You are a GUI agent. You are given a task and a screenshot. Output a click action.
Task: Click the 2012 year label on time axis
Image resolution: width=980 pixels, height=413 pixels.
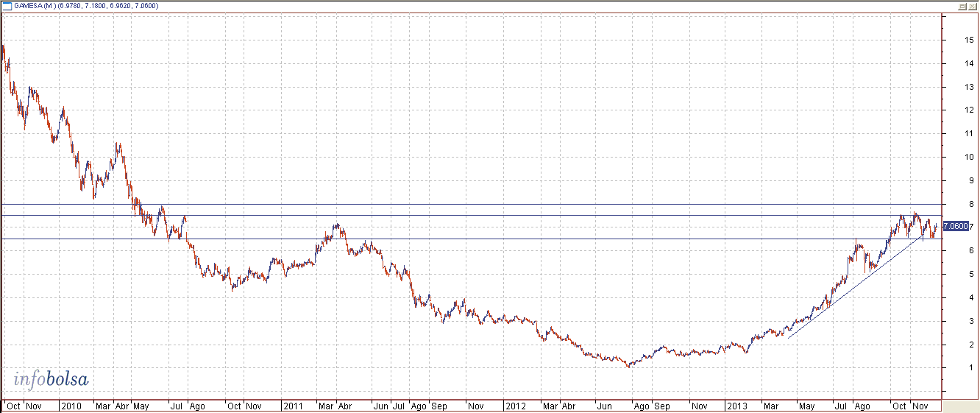(x=515, y=406)
